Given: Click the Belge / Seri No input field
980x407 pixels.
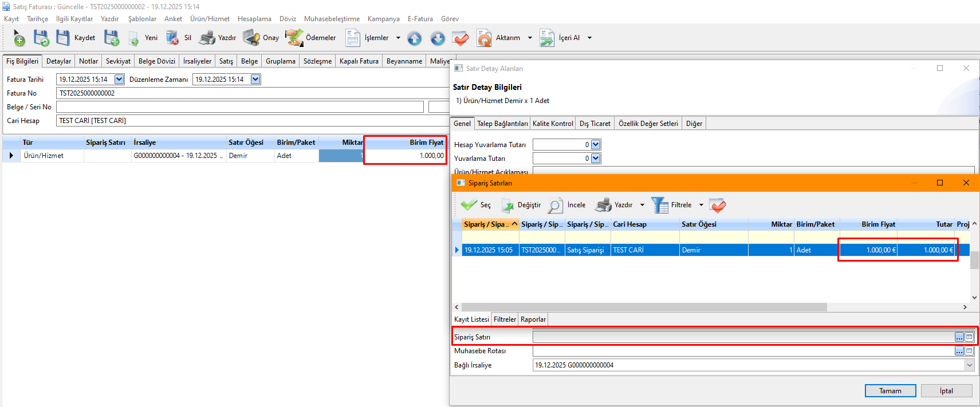Looking at the screenshot, I should click(239, 107).
